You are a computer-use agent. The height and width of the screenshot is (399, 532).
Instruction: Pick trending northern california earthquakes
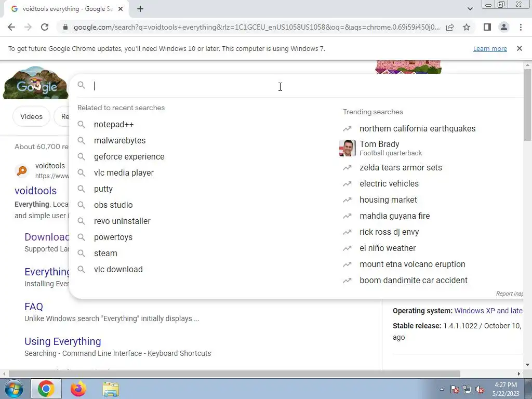pos(417,129)
